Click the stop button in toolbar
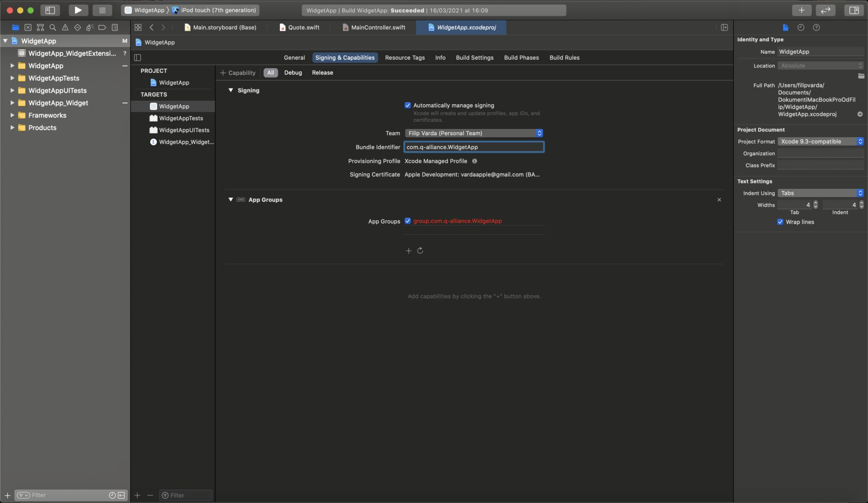Screen dimensions: 868x503 [102, 10]
